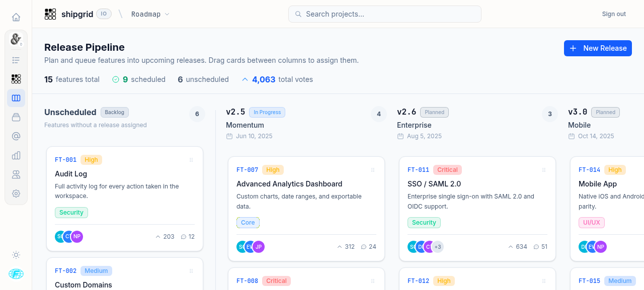Focus the Search projects field
This screenshot has height=290, width=644.
click(x=385, y=14)
